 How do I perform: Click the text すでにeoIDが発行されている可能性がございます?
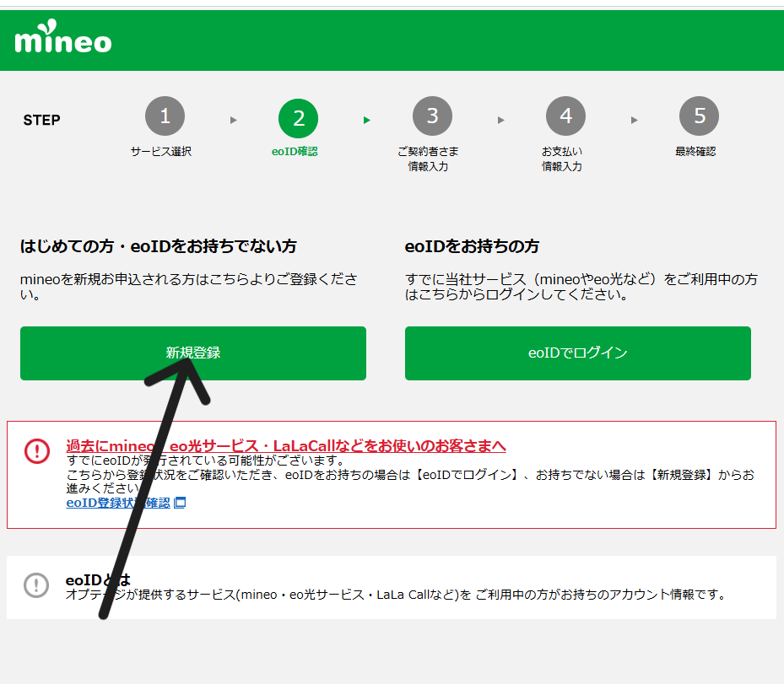[206, 460]
